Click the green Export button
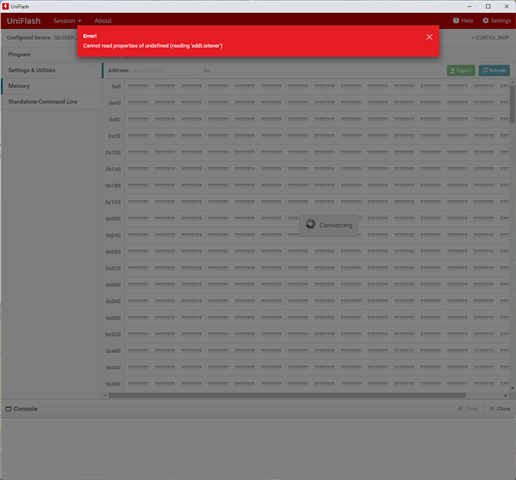This screenshot has width=516, height=480. click(x=461, y=70)
